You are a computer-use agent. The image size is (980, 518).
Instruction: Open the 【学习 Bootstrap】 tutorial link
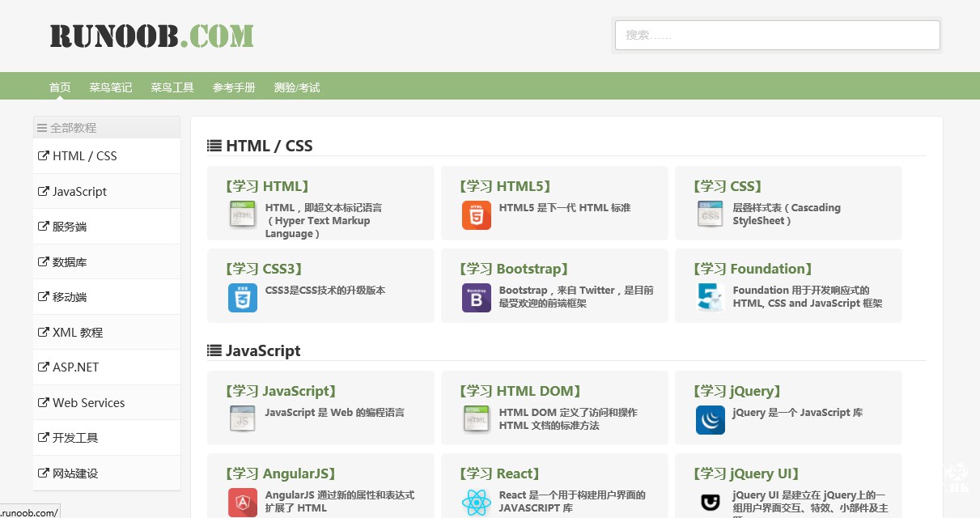click(513, 269)
